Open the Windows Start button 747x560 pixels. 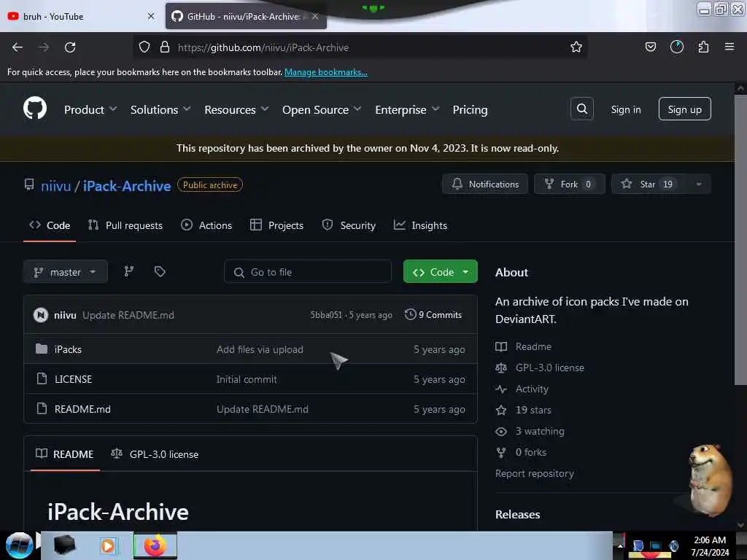click(18, 545)
